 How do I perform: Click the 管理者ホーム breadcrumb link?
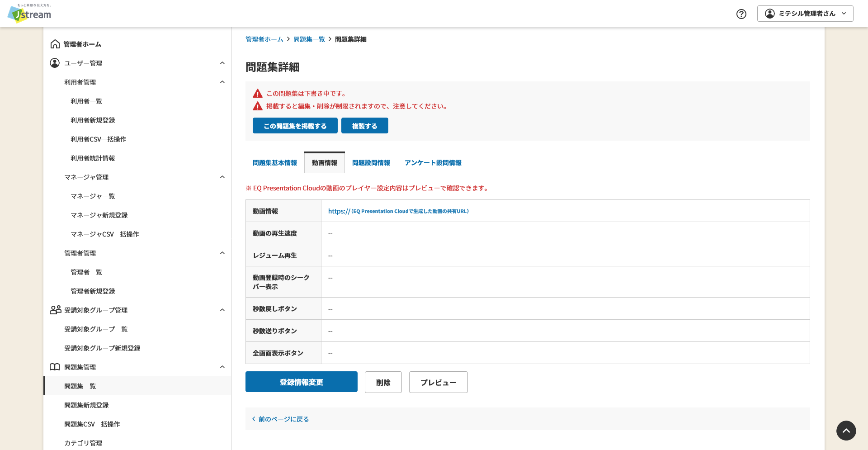tap(264, 39)
